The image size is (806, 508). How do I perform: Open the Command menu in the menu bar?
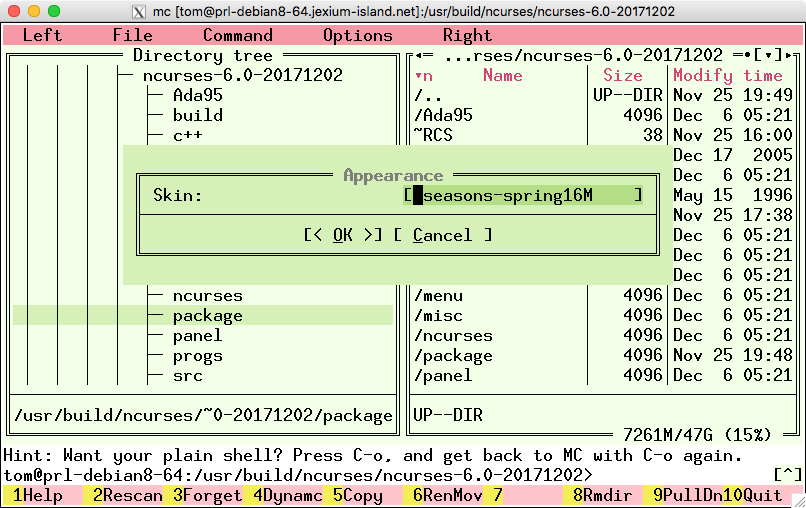point(237,35)
